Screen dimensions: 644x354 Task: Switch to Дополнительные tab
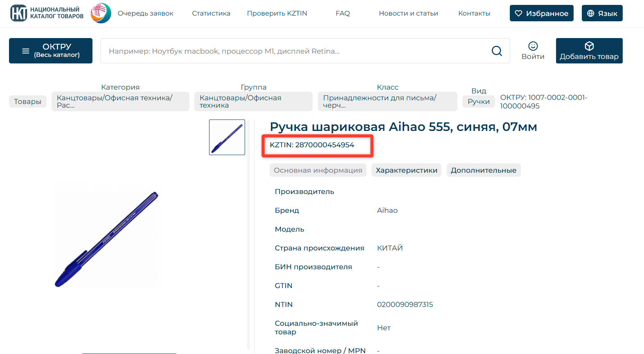coord(484,170)
